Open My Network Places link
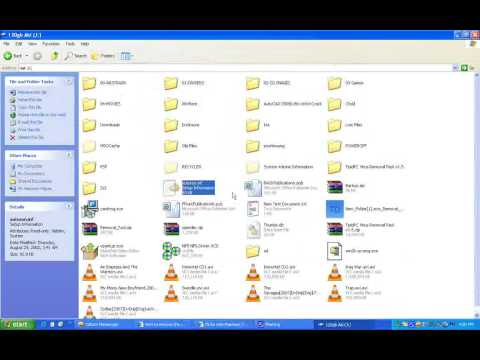The width and height of the screenshot is (480, 360). tap(35, 189)
